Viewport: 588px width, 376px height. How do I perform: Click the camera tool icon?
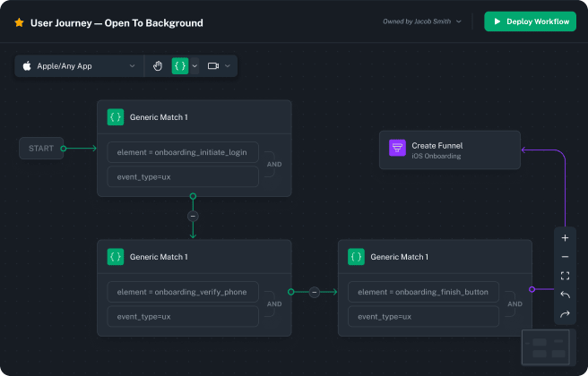213,66
